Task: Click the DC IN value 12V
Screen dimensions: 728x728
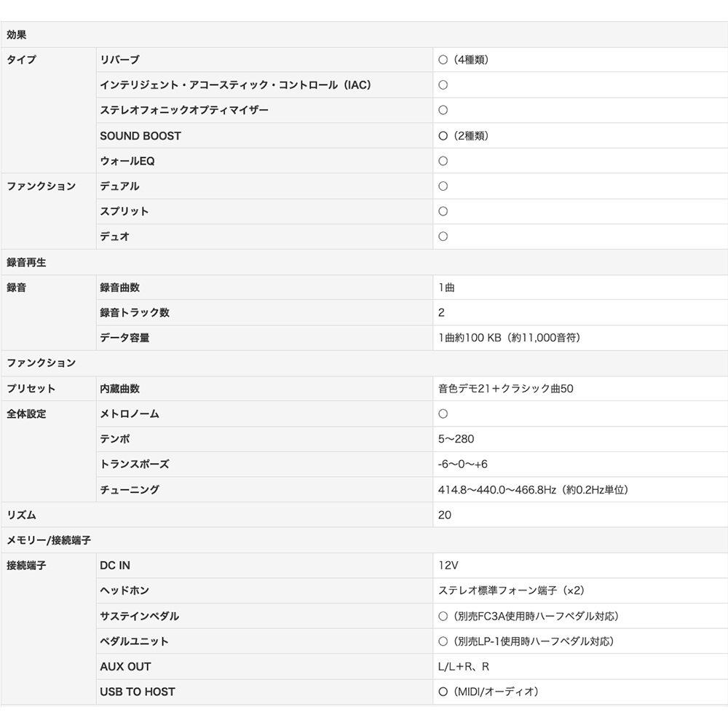Action: [x=448, y=566]
